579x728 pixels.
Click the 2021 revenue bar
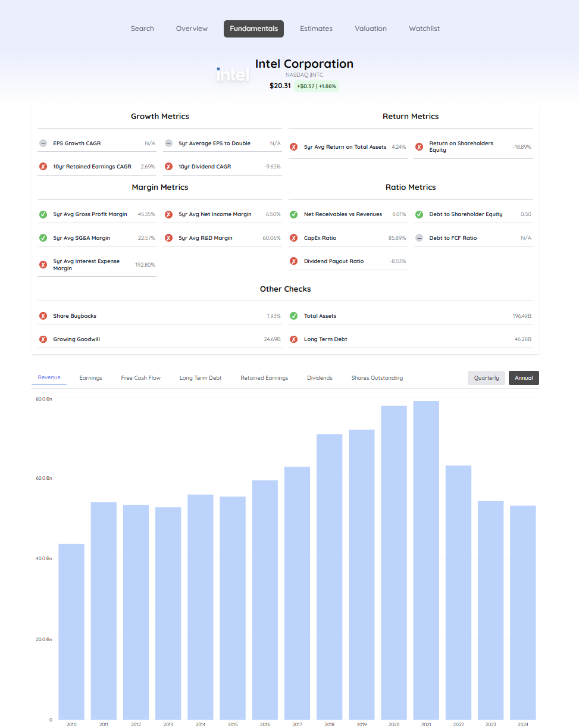coord(426,560)
